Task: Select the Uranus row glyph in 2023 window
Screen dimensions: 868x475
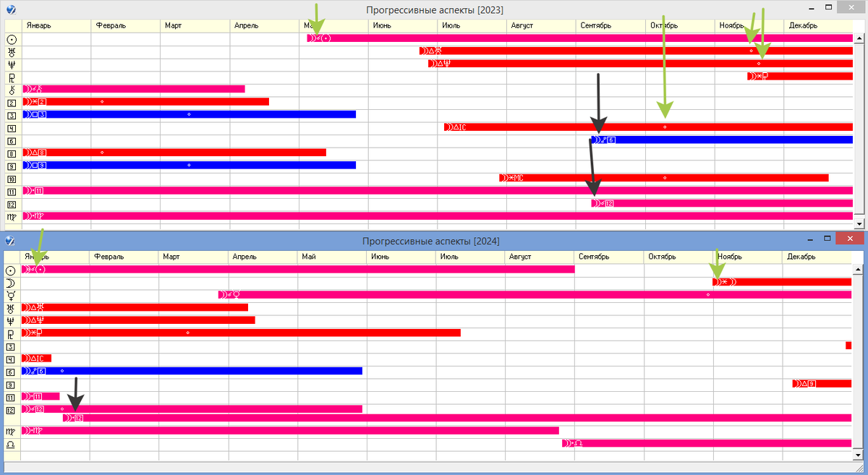Action: pyautogui.click(x=12, y=51)
